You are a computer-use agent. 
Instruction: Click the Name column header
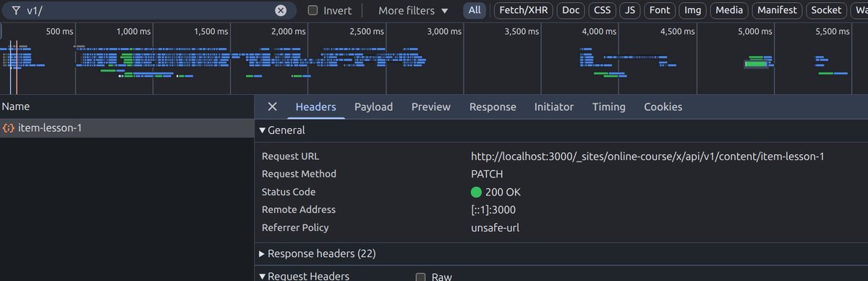tap(127, 106)
